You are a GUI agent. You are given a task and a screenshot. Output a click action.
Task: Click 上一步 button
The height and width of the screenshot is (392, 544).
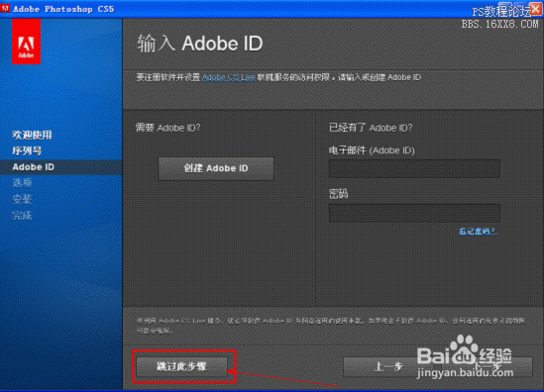[x=388, y=366]
